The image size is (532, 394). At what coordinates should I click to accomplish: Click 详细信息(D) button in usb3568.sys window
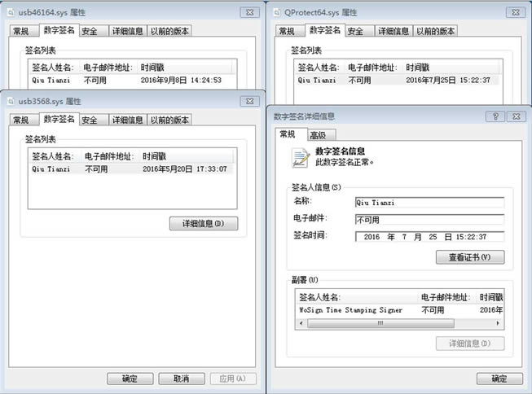point(204,223)
